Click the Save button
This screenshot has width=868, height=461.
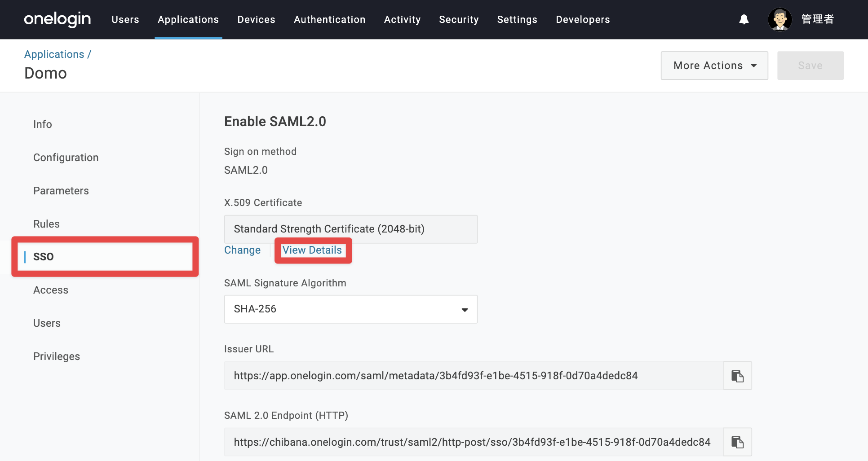coord(810,66)
